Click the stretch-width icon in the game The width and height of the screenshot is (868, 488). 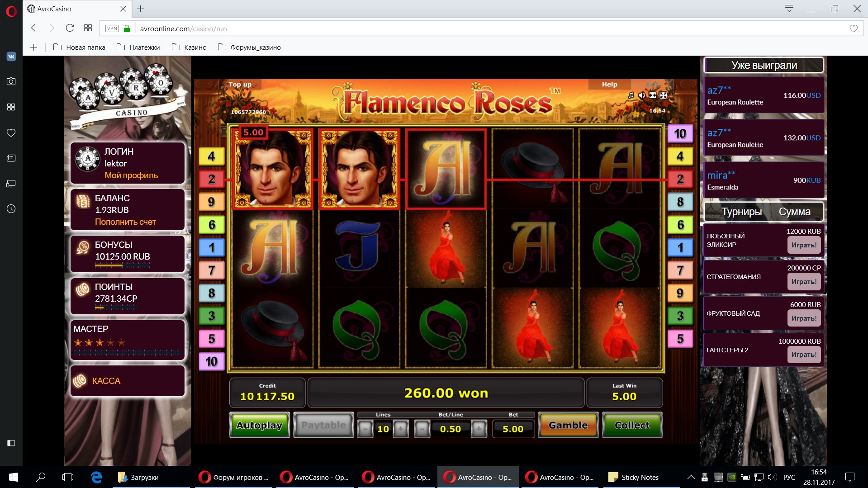pos(653,95)
